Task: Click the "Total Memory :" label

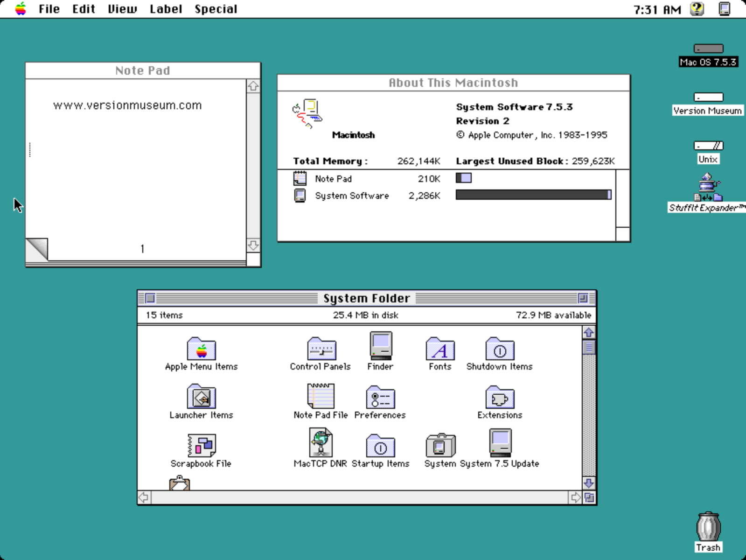Action: 330,161
